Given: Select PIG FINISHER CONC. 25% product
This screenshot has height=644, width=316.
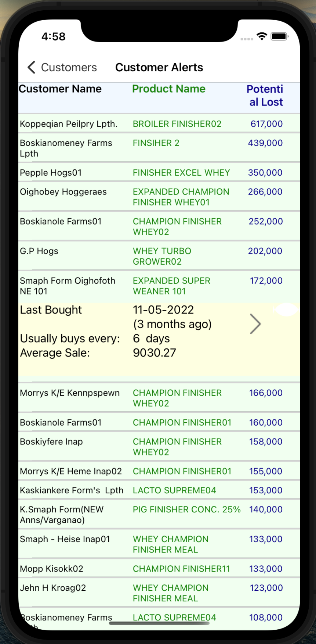Looking at the screenshot, I should pyautogui.click(x=187, y=509).
